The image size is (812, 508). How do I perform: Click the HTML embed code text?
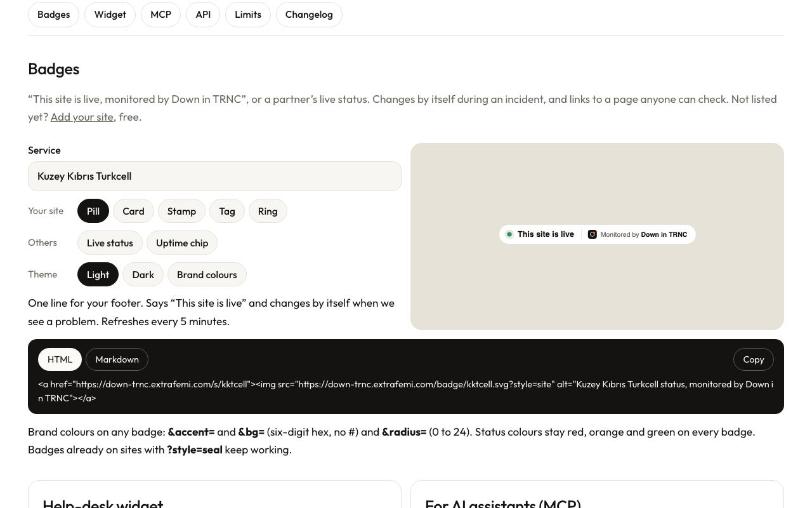click(x=406, y=391)
